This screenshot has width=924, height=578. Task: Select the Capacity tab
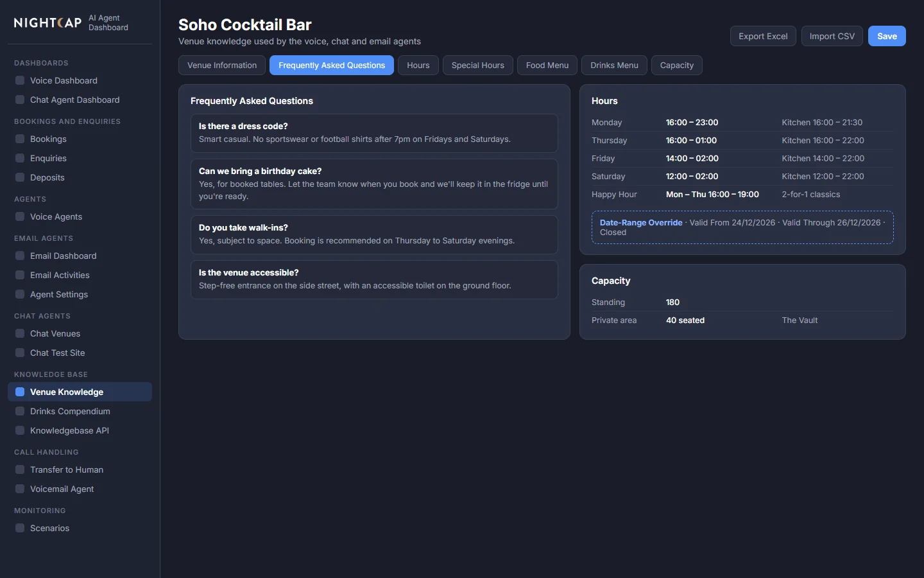pos(677,66)
